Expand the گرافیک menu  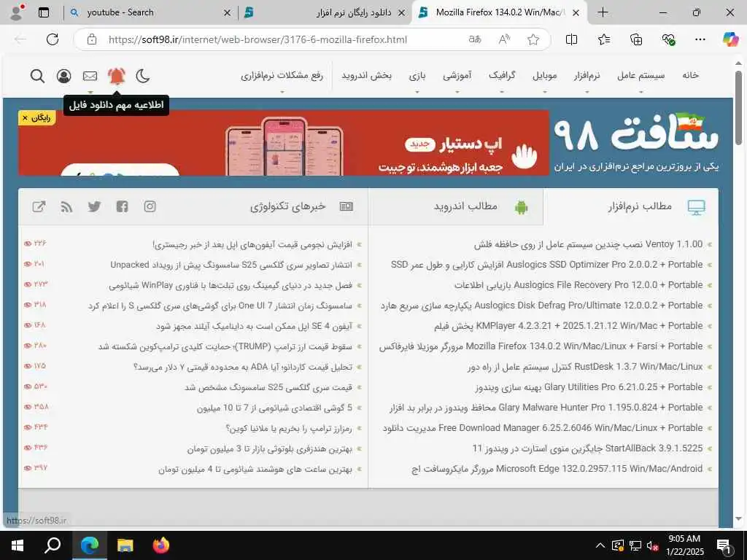coord(502,75)
